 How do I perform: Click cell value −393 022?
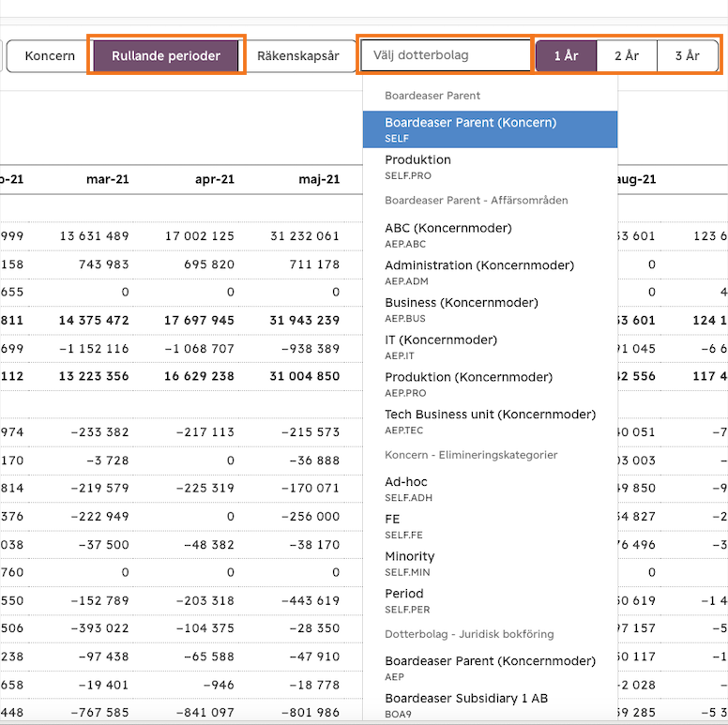(x=99, y=628)
